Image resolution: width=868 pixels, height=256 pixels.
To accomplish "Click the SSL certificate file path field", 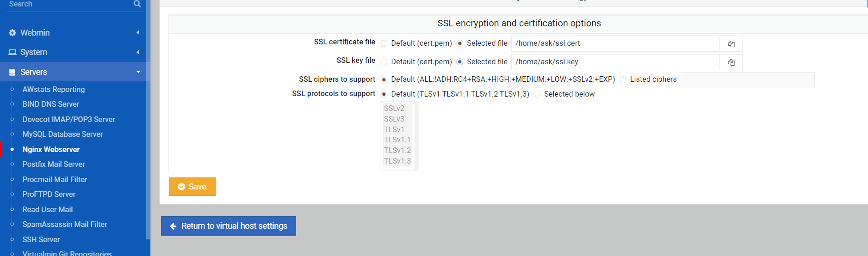I will point(615,43).
